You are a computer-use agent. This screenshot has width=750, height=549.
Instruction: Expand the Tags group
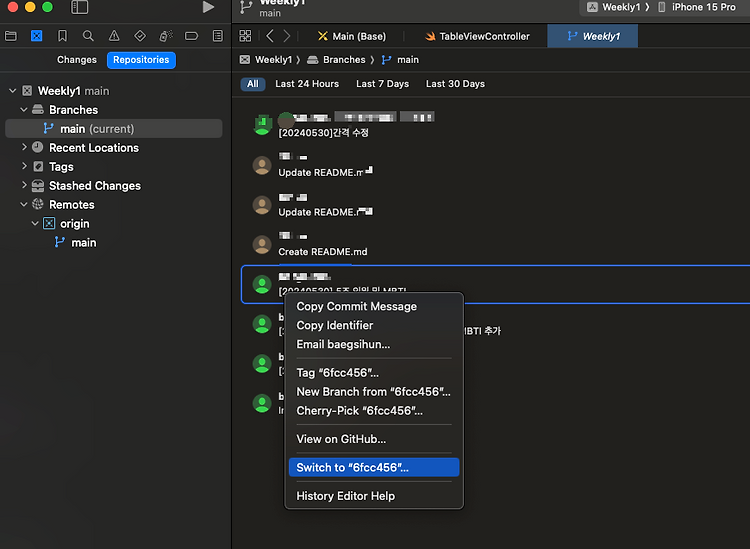[24, 166]
